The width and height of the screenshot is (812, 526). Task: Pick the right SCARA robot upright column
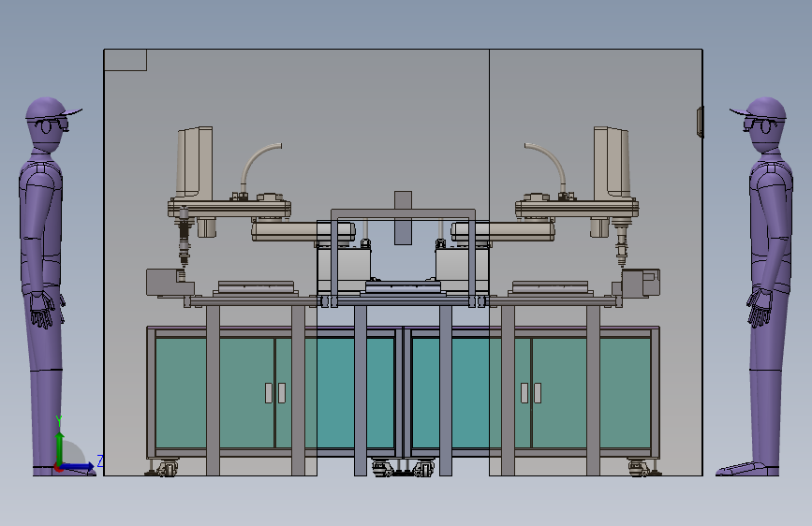click(x=612, y=162)
